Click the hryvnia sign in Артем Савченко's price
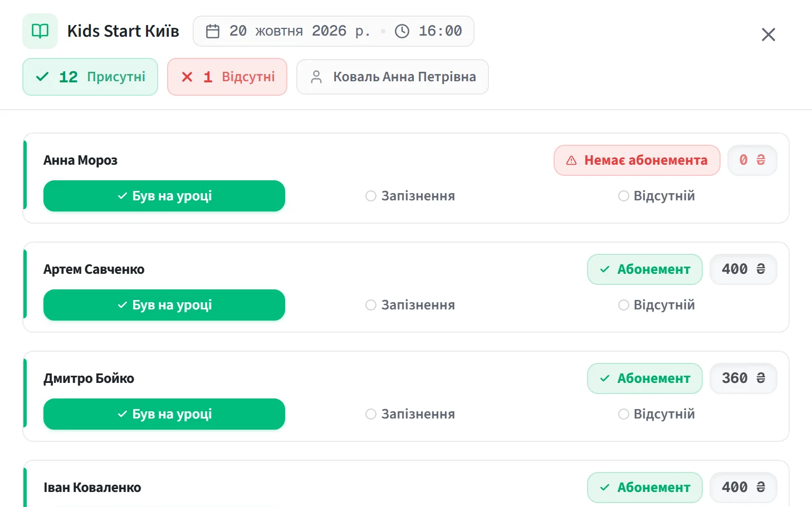812x507 pixels. click(x=761, y=269)
